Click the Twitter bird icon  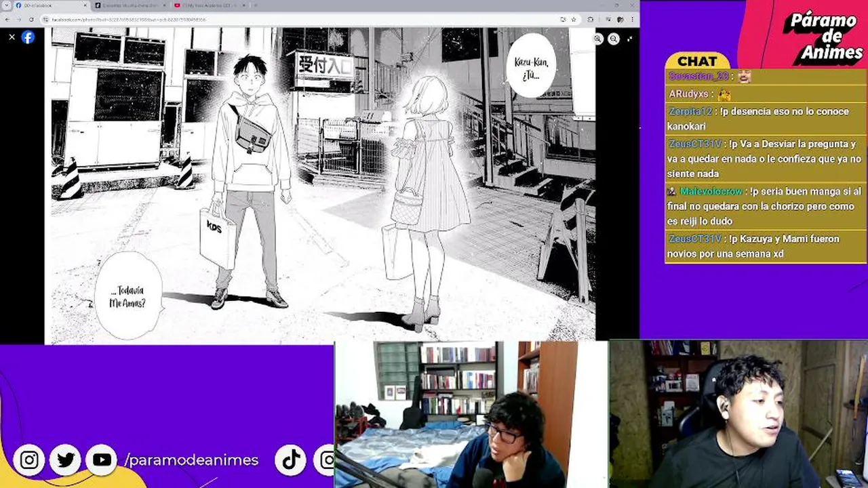coord(66,460)
